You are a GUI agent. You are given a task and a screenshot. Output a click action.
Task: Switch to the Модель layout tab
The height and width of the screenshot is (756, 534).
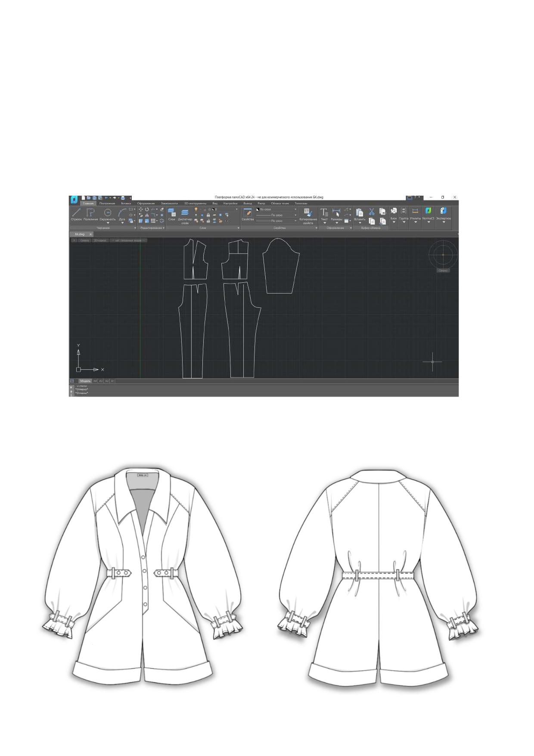tap(85, 381)
